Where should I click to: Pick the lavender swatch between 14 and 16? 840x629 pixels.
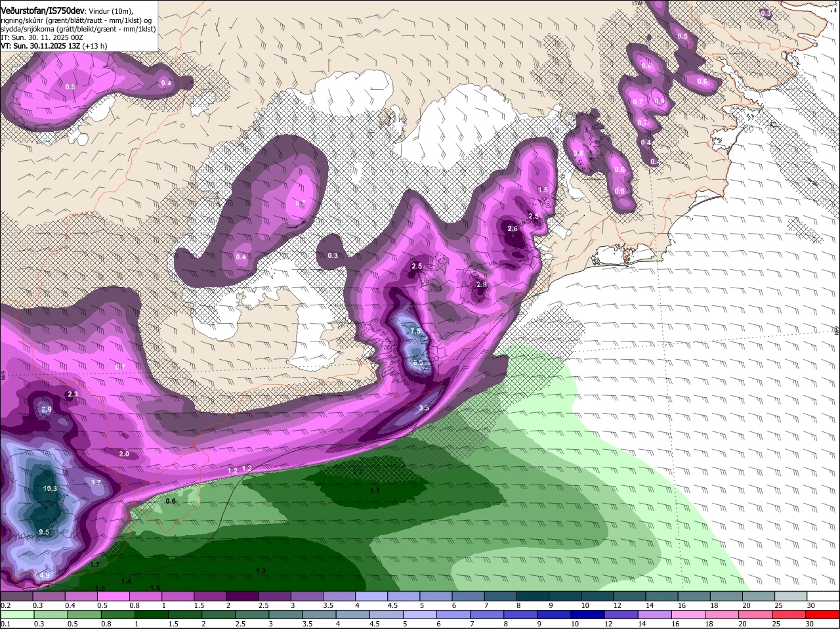point(654,615)
